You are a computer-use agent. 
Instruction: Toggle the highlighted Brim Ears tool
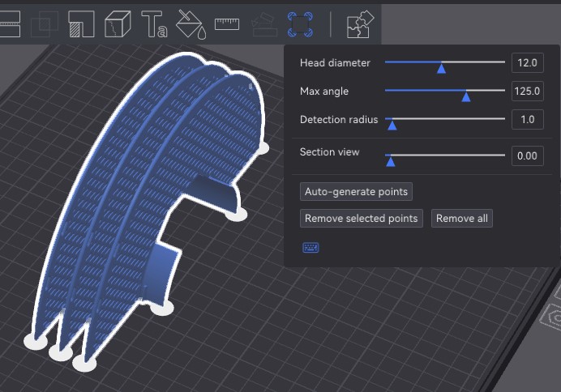click(301, 23)
